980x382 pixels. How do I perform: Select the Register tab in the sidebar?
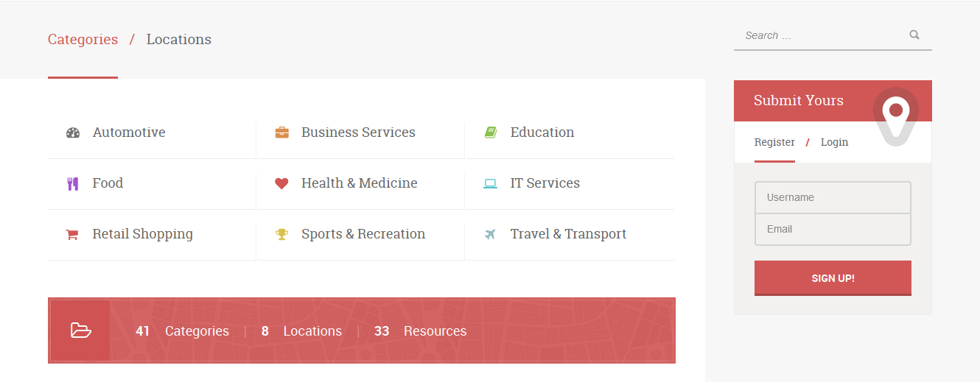[x=774, y=142]
